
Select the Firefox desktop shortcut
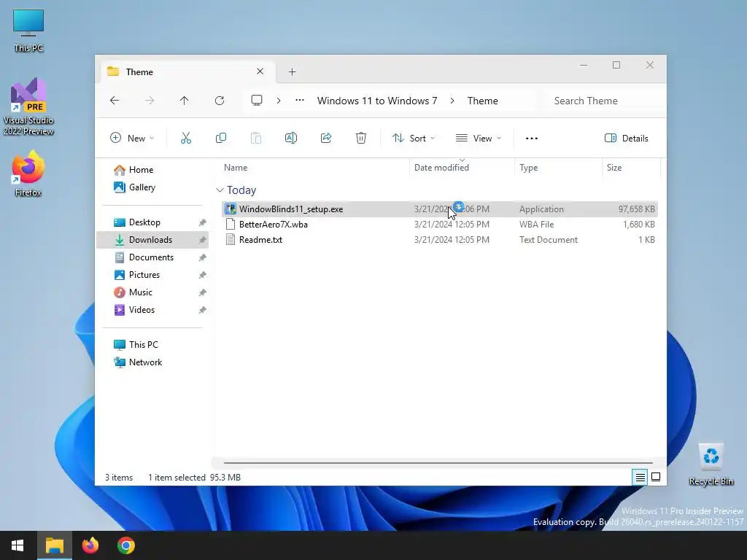28,174
